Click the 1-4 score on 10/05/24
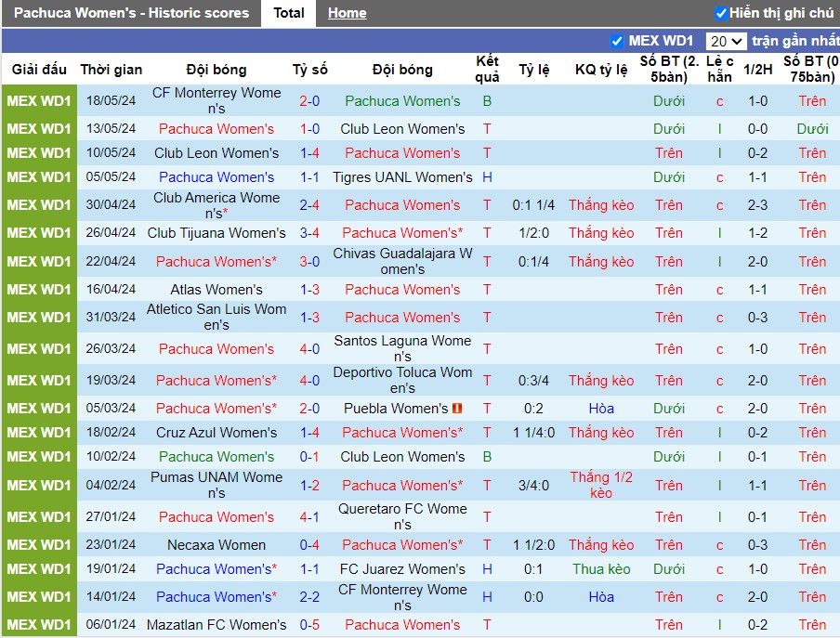This screenshot has width=840, height=638. coord(309,153)
